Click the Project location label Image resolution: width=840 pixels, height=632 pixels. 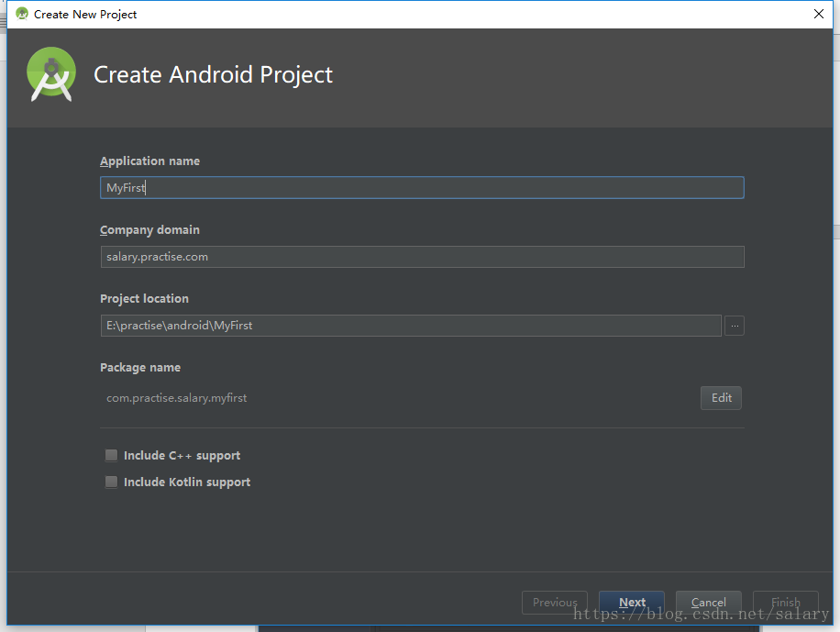(144, 299)
